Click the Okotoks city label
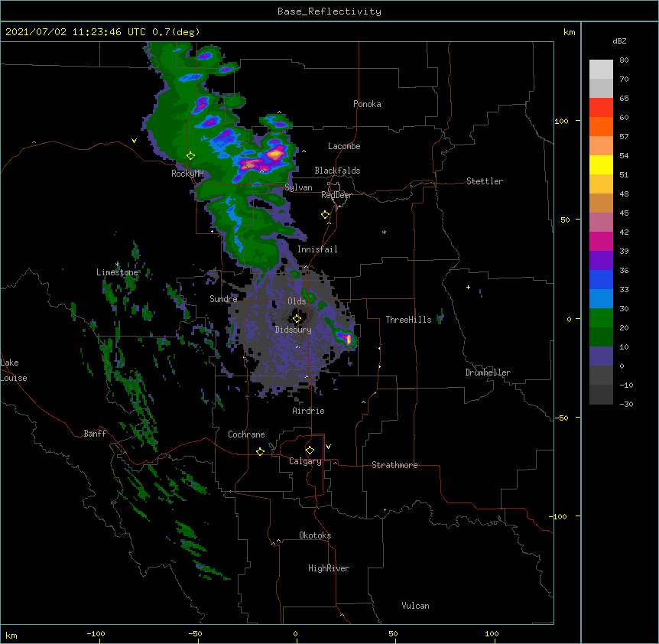 (315, 535)
